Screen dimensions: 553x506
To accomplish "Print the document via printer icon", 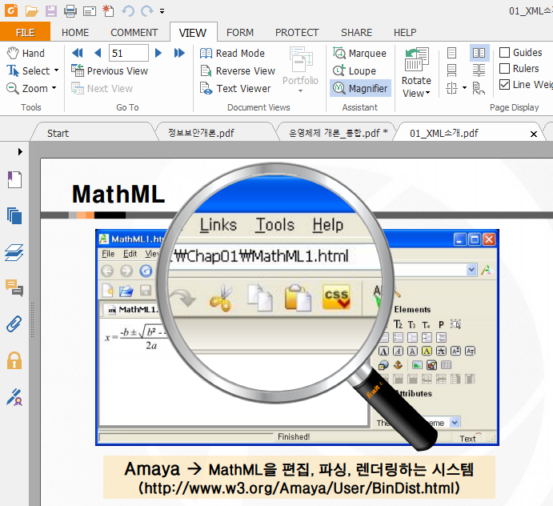I will pyautogui.click(x=70, y=11).
